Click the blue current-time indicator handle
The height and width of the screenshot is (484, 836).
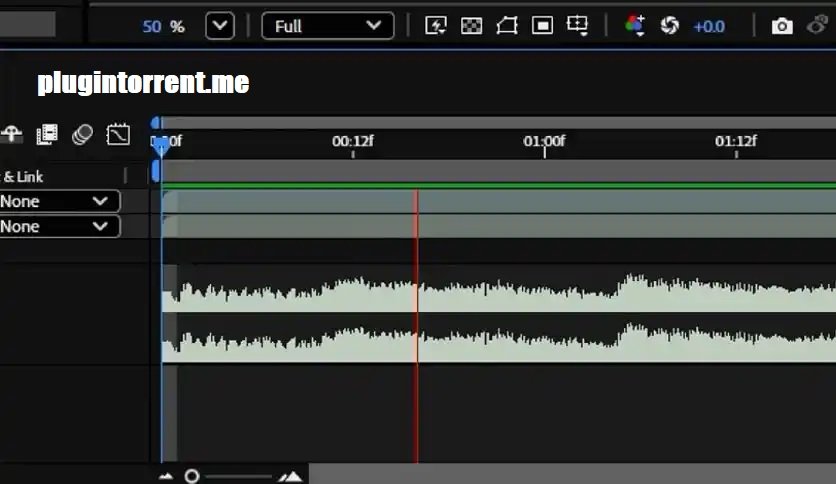coord(161,146)
